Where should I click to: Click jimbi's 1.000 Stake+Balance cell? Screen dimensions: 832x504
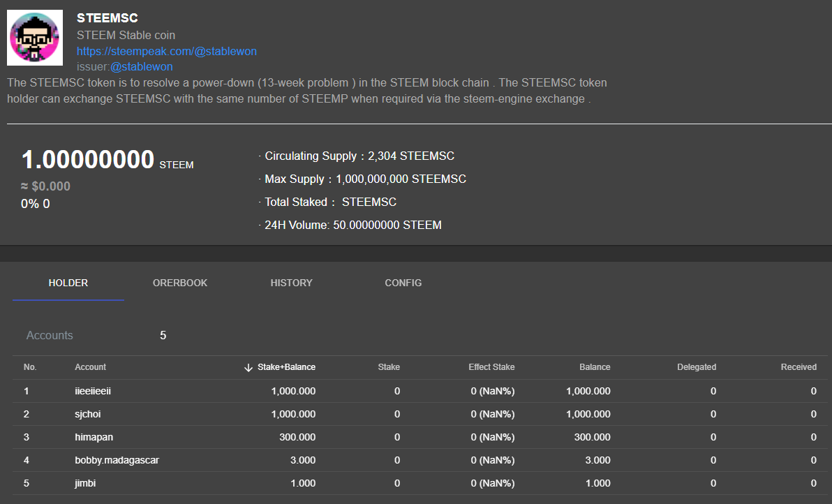click(x=303, y=483)
